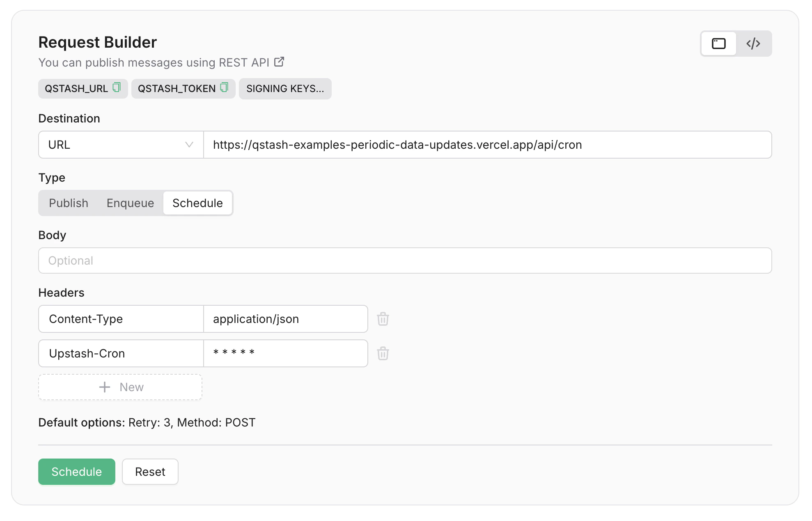Select the Enqueue type

pos(130,203)
